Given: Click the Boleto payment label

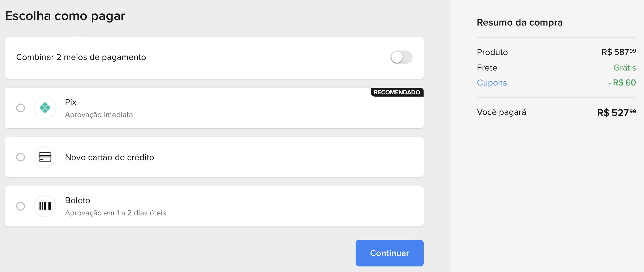Looking at the screenshot, I should tap(78, 200).
